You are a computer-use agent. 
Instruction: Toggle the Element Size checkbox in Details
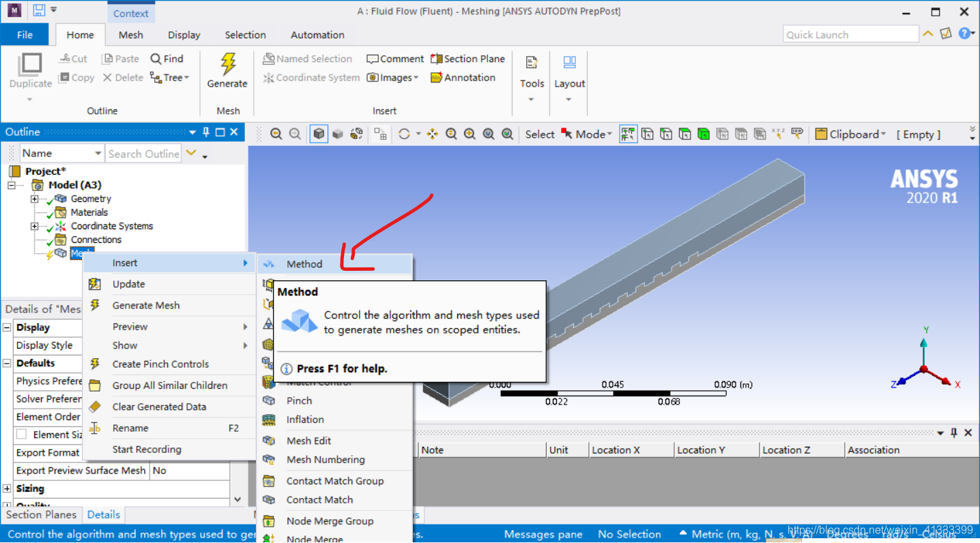click(x=22, y=435)
